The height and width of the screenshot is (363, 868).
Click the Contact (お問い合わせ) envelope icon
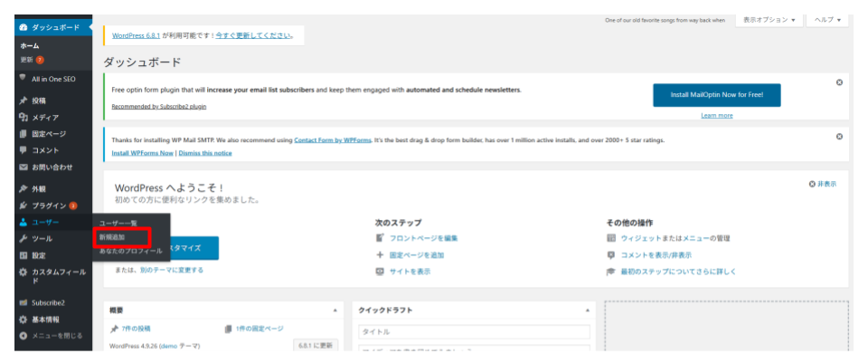[24, 167]
